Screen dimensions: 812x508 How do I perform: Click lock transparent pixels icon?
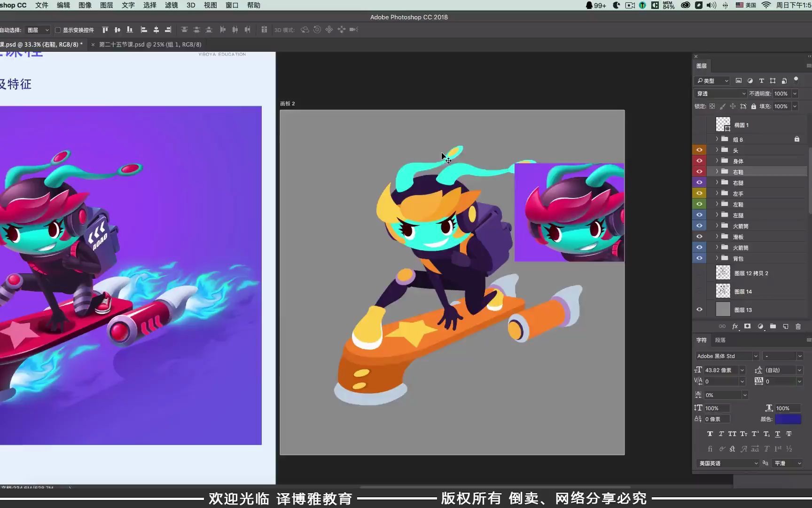click(x=712, y=106)
